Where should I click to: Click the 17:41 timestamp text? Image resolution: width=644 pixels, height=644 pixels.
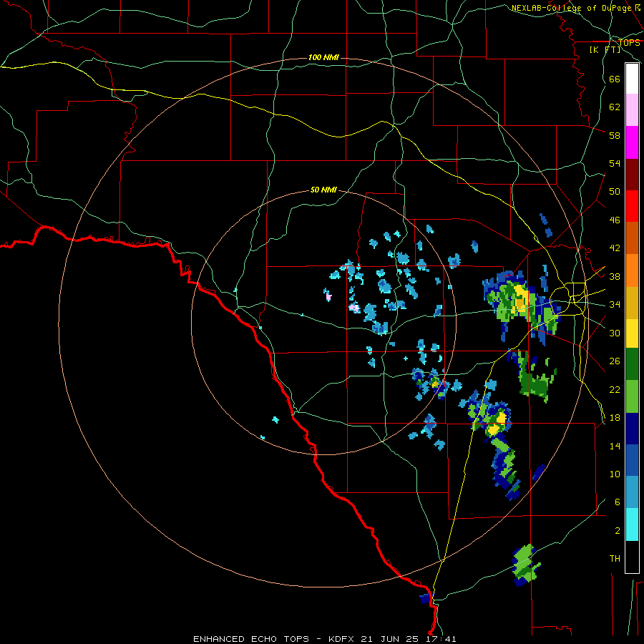(x=439, y=639)
